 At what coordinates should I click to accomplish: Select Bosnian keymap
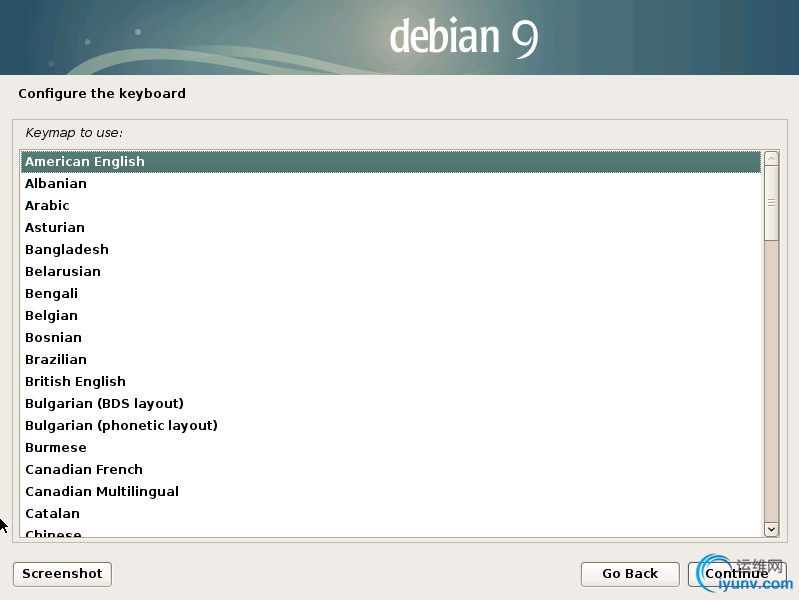(391, 337)
